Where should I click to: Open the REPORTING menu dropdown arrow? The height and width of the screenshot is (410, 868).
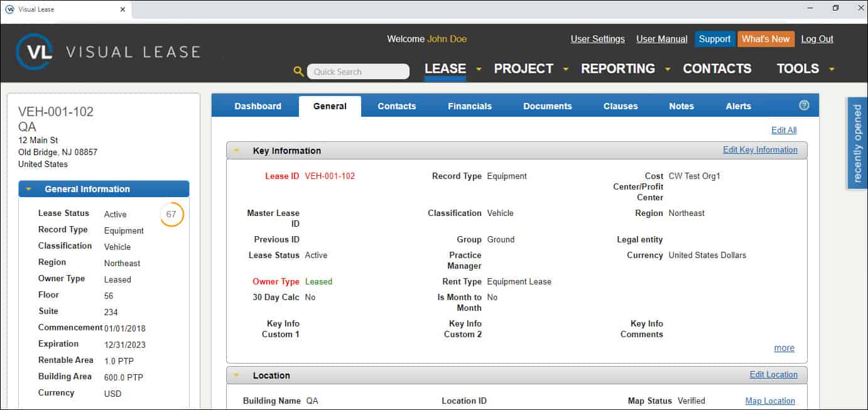coord(668,69)
